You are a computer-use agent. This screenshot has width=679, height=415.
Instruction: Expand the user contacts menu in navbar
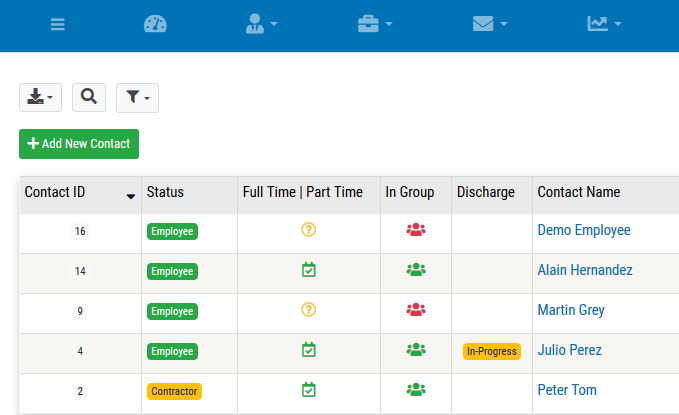[261, 24]
